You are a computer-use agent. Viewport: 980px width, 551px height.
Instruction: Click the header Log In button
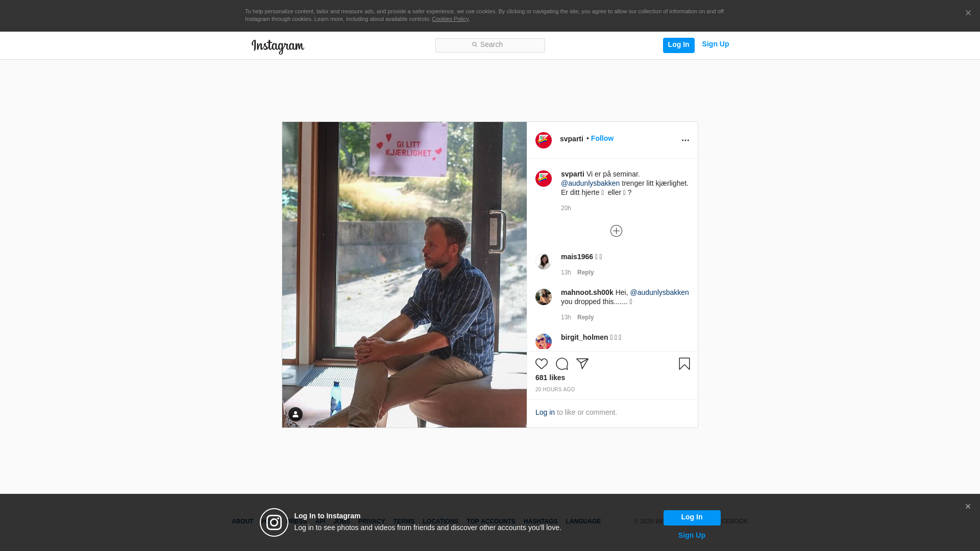[678, 45]
